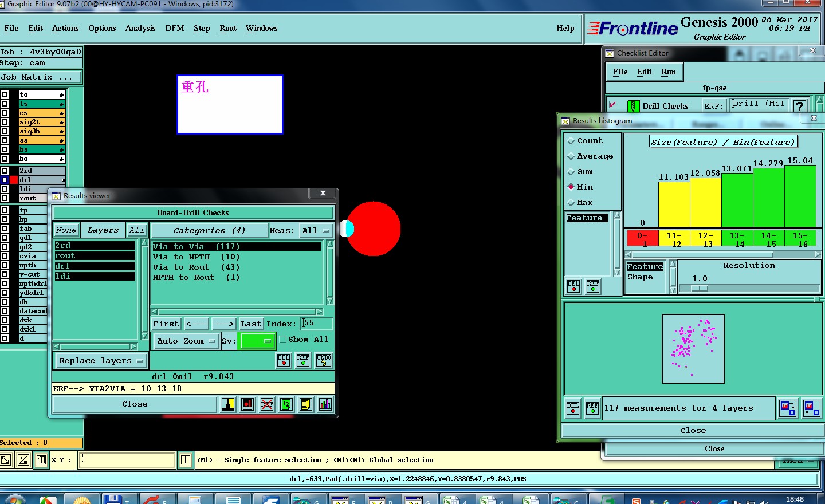825x504 pixels.
Task: Open the Rout menu
Action: pyautogui.click(x=228, y=28)
